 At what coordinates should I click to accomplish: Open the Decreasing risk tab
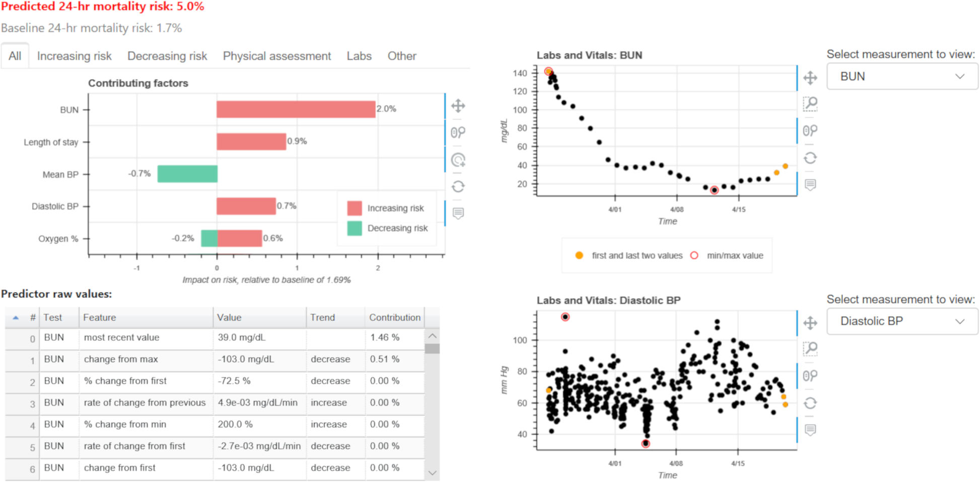click(167, 56)
